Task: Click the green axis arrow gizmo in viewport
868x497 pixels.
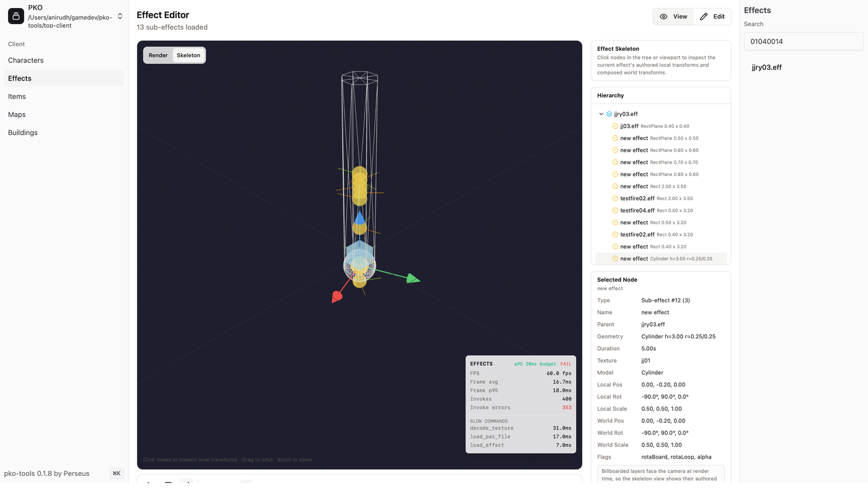Action: tap(413, 279)
